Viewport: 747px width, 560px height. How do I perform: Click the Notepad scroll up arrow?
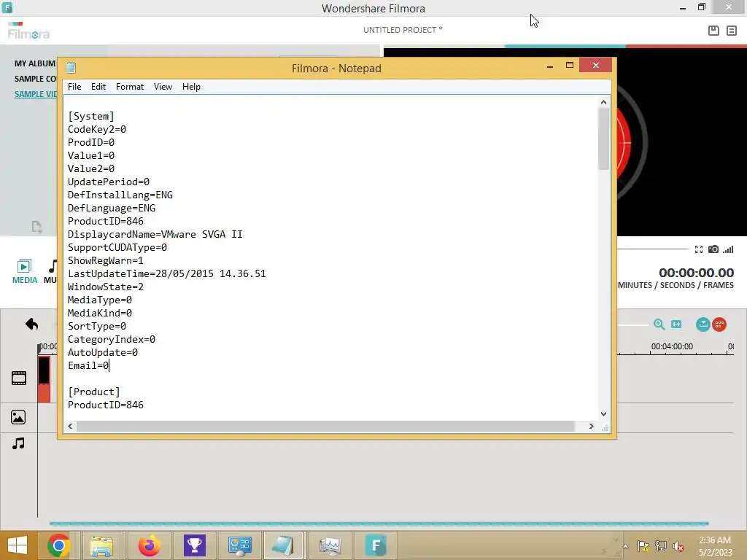pyautogui.click(x=603, y=102)
